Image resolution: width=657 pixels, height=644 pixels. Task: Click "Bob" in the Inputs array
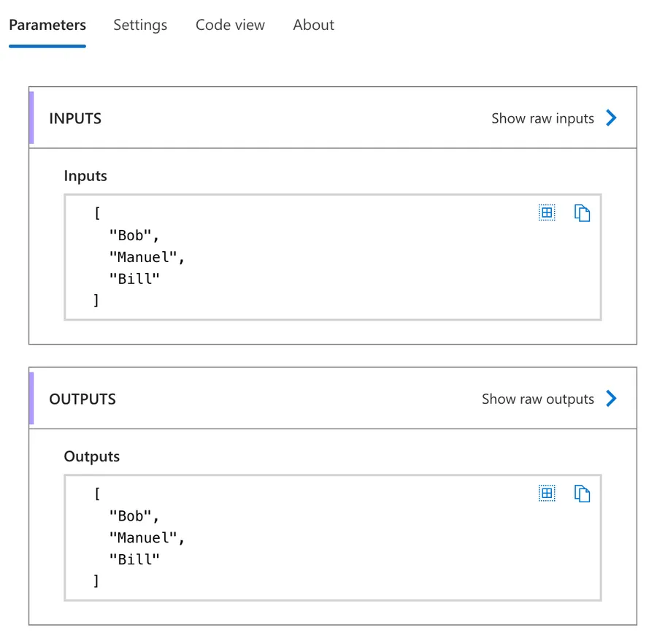tap(133, 236)
